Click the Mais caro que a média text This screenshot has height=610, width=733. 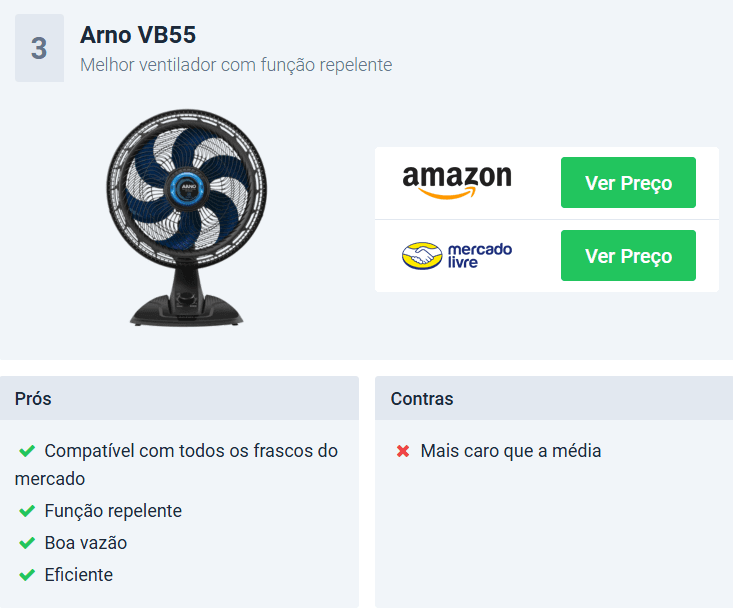click(511, 451)
